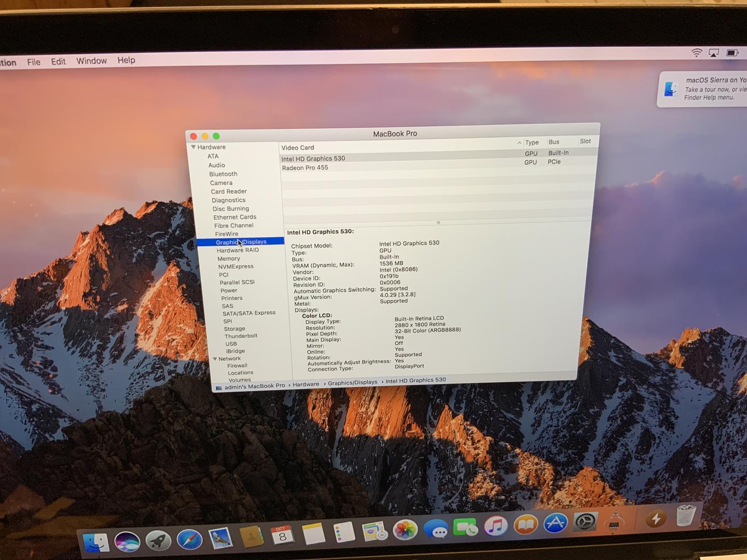Viewport: 747px width, 560px height.
Task: Select Thunderbolt in the hardware sidebar
Action: (241, 336)
